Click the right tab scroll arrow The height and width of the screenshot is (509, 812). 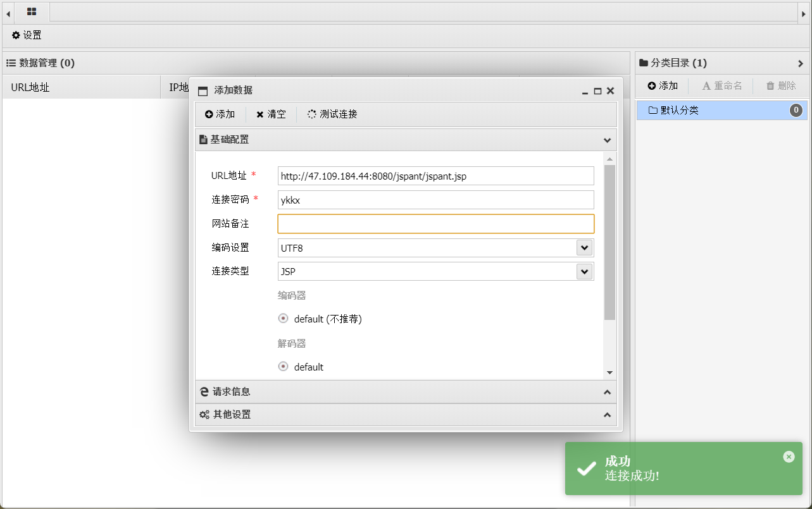[803, 13]
